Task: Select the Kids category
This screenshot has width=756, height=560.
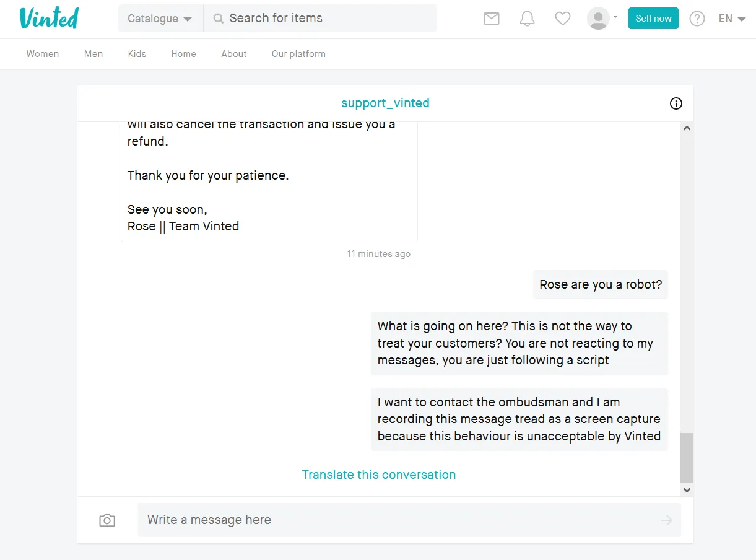Action: pyautogui.click(x=137, y=54)
